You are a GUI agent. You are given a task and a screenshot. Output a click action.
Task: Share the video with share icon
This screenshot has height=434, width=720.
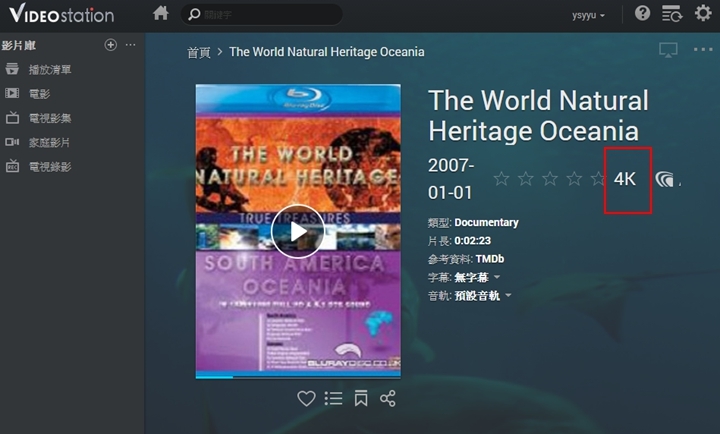tap(388, 398)
